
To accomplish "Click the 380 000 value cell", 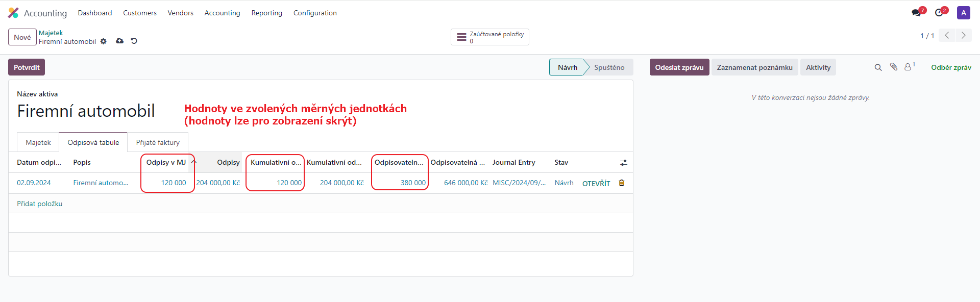I will coord(413,183).
